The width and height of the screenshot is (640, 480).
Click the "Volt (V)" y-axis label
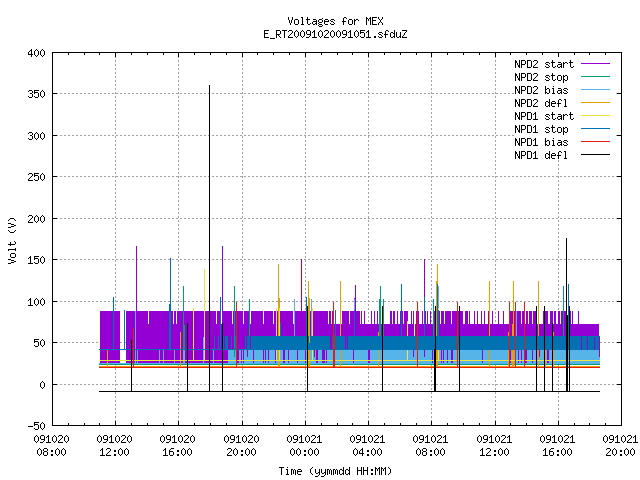pyautogui.click(x=13, y=241)
